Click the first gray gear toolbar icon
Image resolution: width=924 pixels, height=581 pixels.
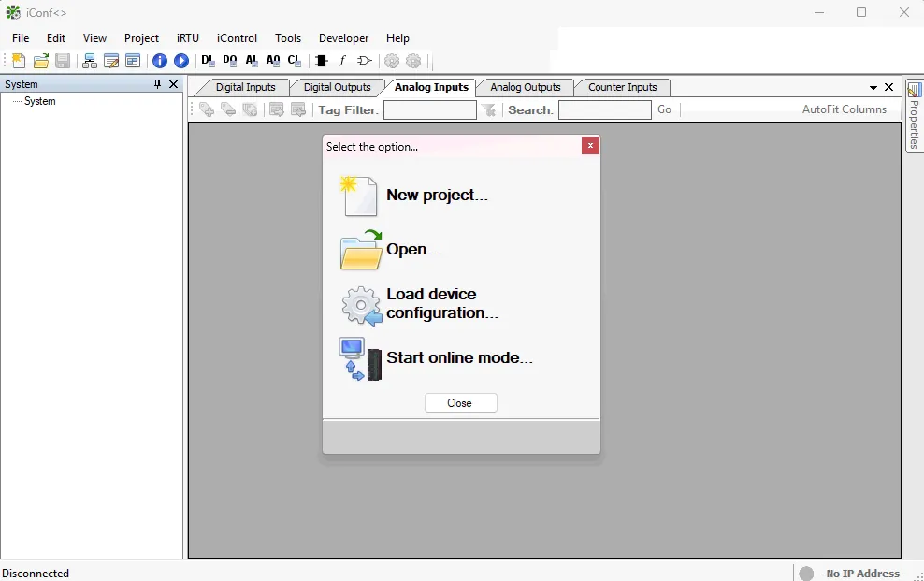click(x=392, y=61)
